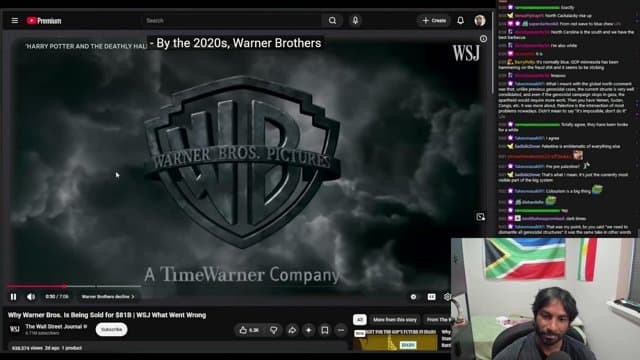Save the video bookmark icon
Image resolution: width=640 pixels, height=360 pixels.
point(324,330)
